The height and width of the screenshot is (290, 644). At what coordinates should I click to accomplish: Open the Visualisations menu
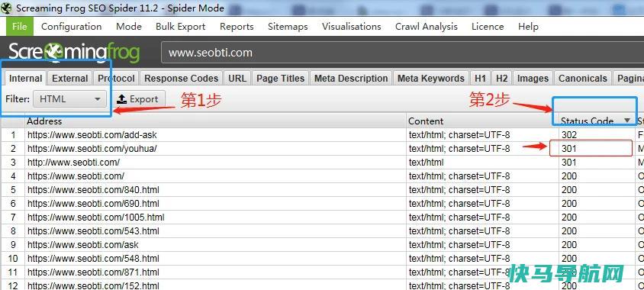tap(352, 27)
